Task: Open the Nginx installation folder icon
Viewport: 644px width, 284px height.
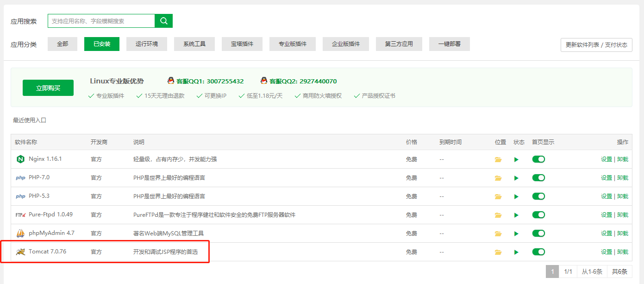Action: (498, 159)
